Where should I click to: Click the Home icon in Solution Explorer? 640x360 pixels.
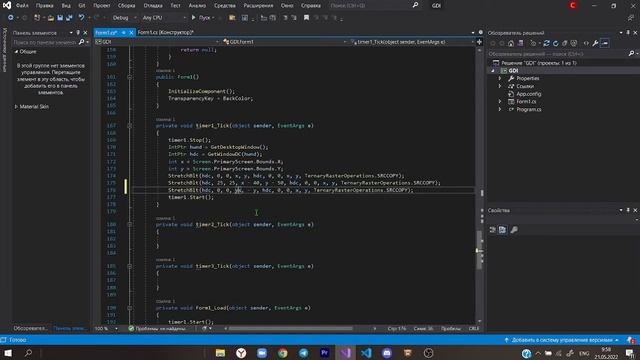coord(511,43)
